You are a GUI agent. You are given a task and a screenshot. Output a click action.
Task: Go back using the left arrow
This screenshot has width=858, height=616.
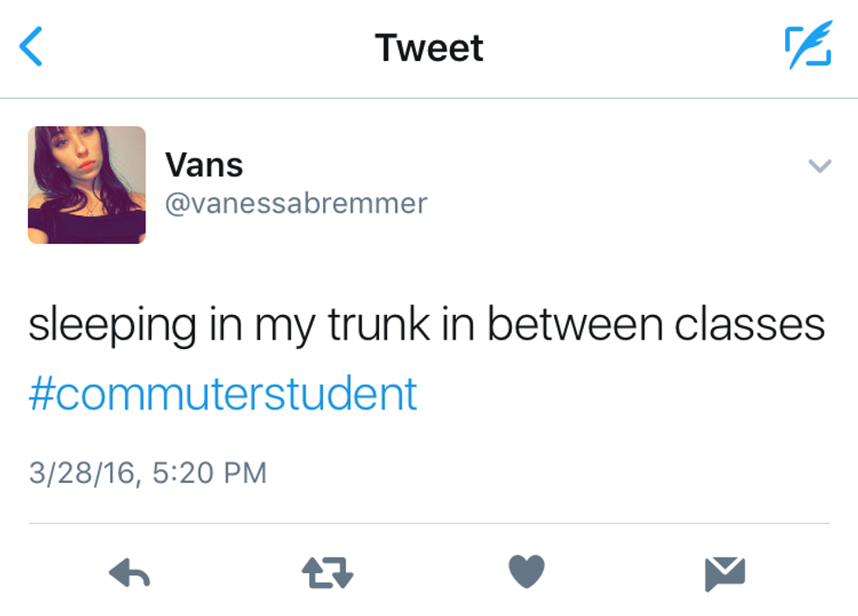(x=32, y=47)
